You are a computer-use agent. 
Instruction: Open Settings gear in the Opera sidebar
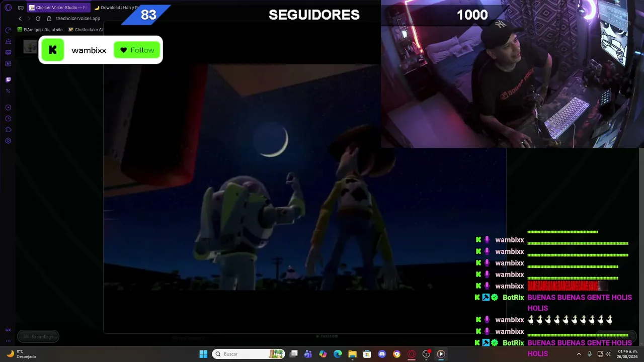coord(8,141)
